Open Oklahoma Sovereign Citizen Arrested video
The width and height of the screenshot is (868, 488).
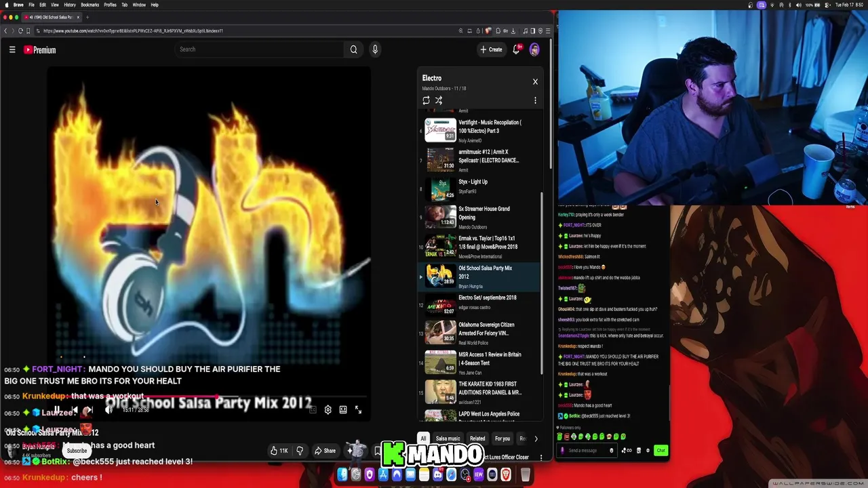pos(480,333)
